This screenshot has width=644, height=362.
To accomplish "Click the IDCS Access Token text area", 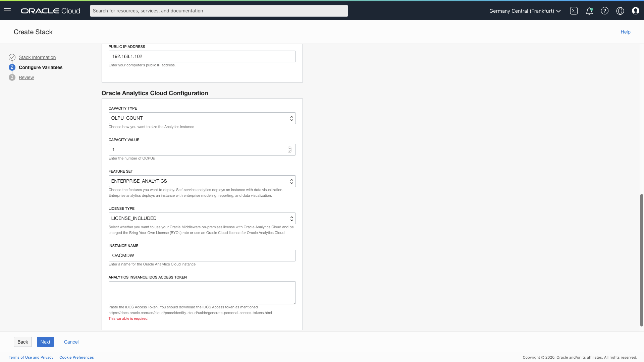I will tap(202, 293).
